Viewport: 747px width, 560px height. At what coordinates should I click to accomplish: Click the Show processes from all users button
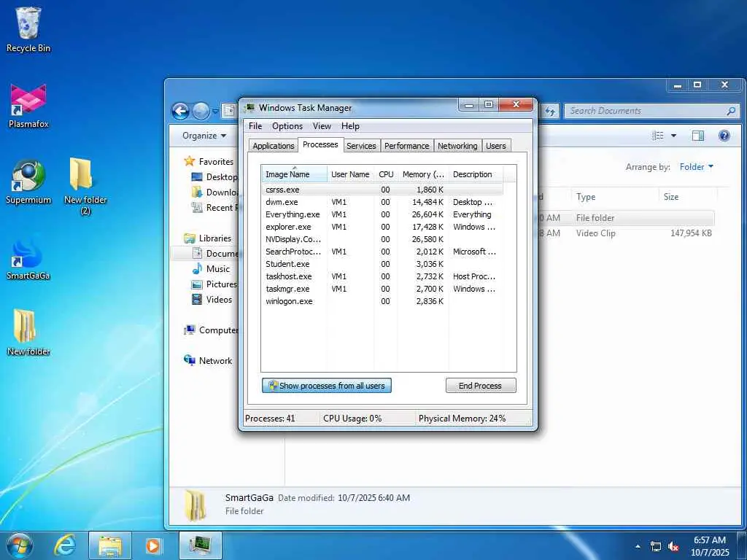(x=327, y=386)
